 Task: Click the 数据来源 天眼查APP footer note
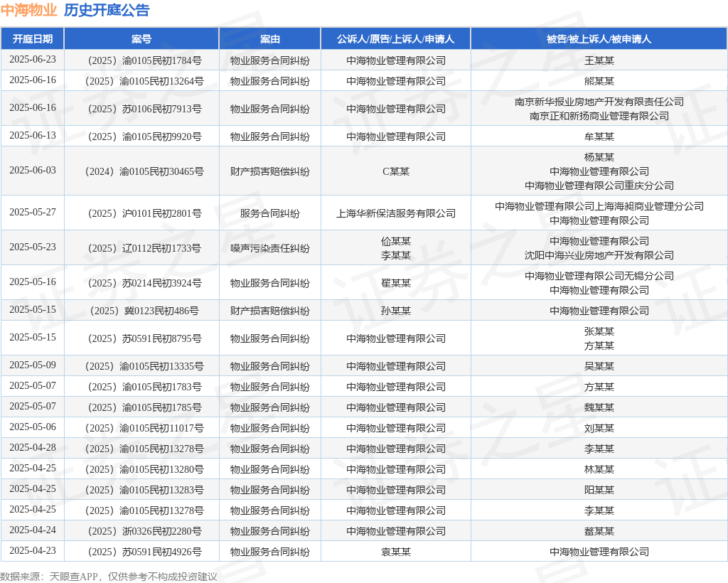coord(109,577)
